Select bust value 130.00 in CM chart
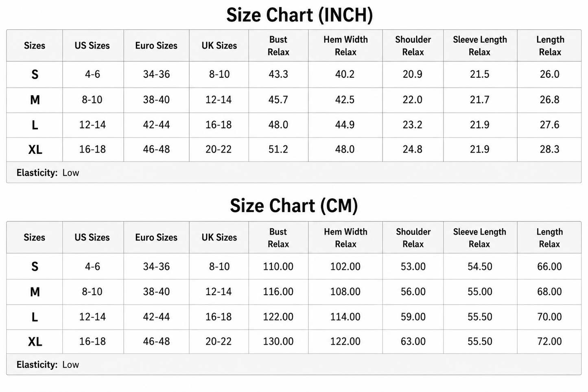The height and width of the screenshot is (392, 588). [278, 341]
